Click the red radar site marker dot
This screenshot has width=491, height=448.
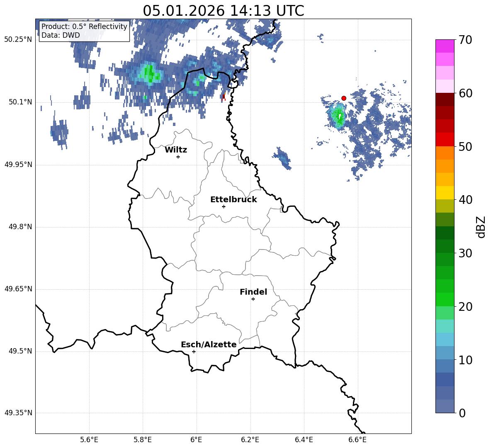tap(344, 98)
